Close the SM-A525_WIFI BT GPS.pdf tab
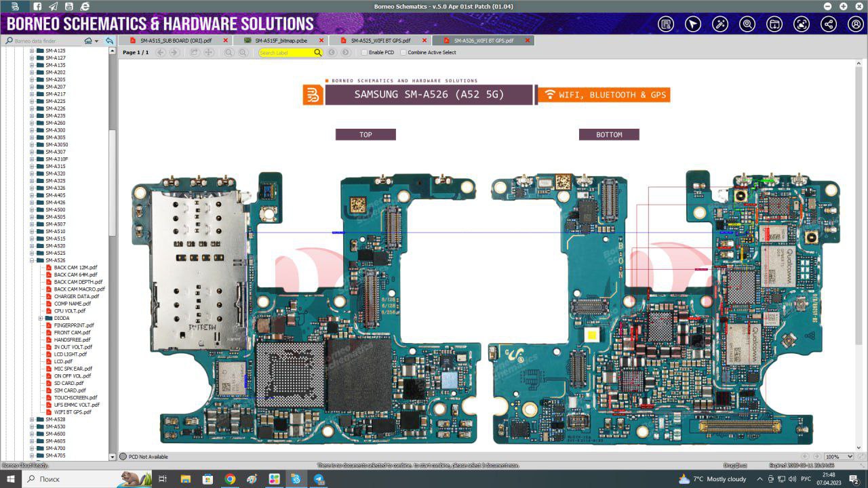This screenshot has width=868, height=488. [425, 41]
